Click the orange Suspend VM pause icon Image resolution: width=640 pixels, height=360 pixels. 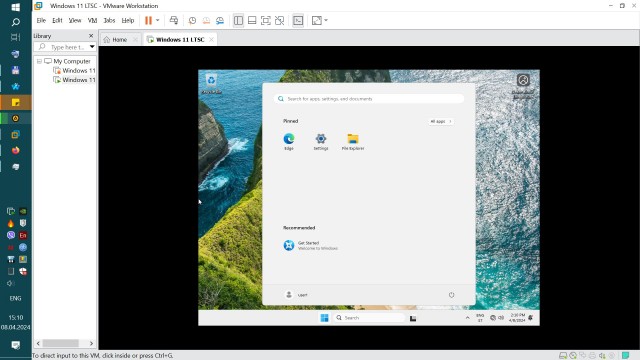click(148, 20)
